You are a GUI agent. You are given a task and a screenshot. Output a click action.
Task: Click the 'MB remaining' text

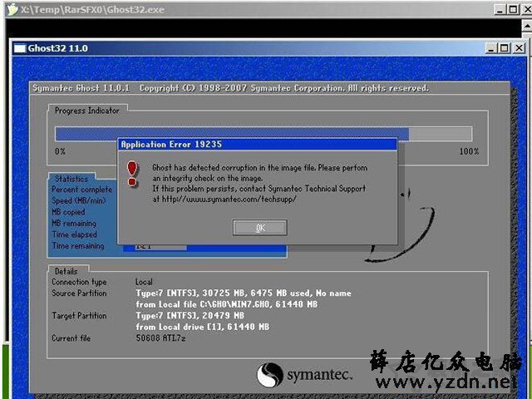coord(74,224)
